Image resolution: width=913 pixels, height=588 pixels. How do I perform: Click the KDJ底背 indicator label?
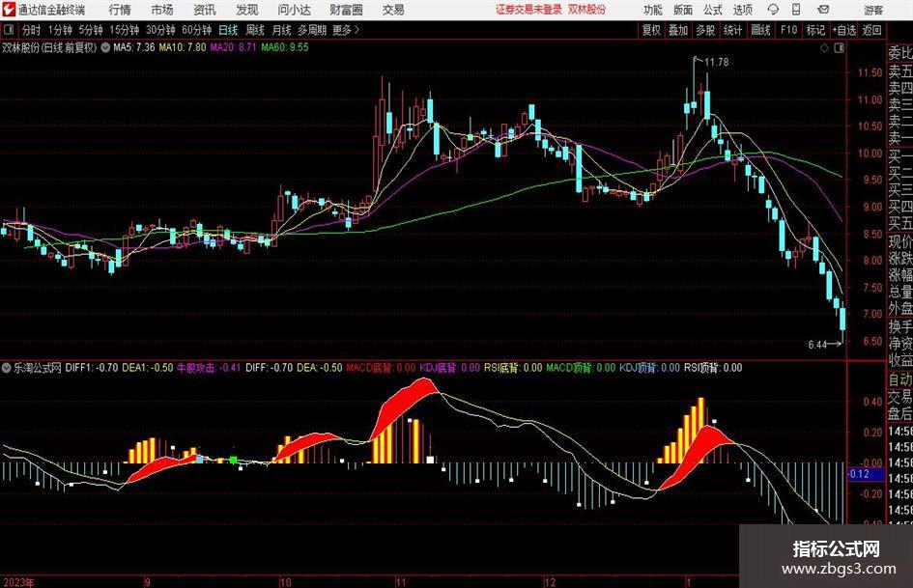[x=449, y=368]
